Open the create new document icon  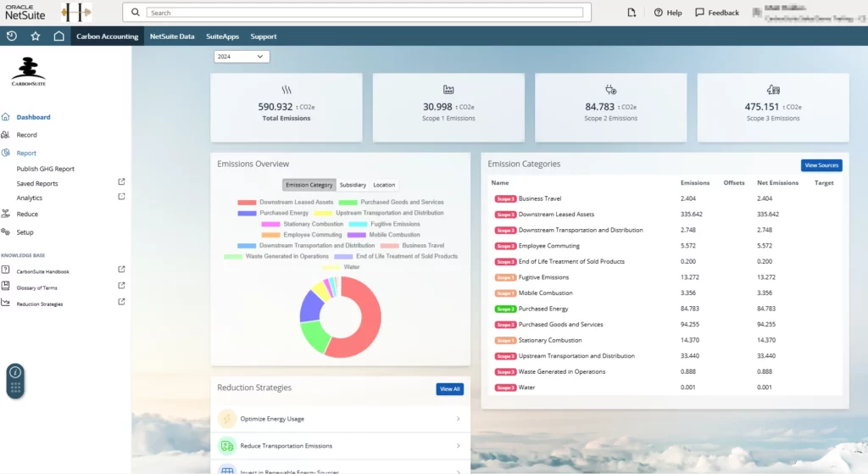point(632,12)
